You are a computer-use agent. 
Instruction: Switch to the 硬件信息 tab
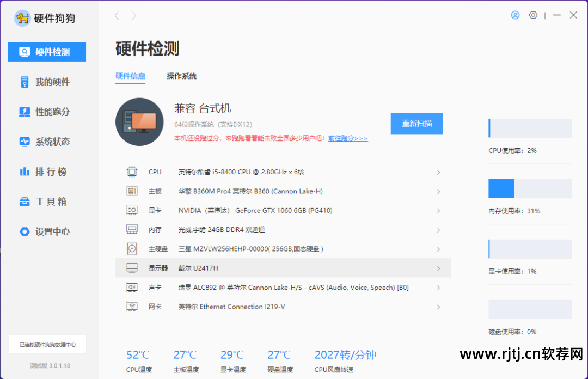click(130, 76)
